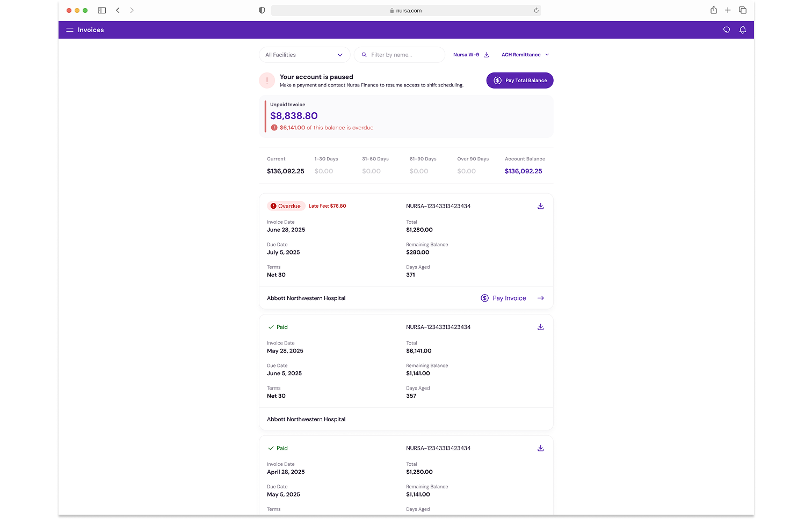
Task: Click Pay Invoice for overdue invoice
Action: tap(504, 298)
